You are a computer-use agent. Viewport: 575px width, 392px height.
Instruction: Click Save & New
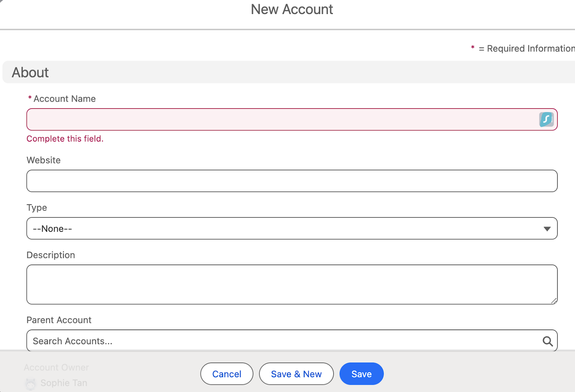click(x=296, y=374)
